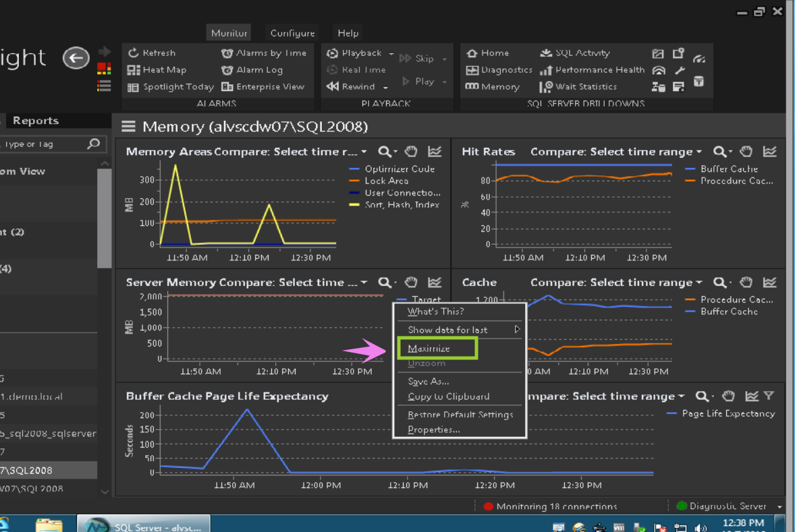The image size is (795, 532).
Task: Click the search magnifier in the tag field
Action: 93,144
